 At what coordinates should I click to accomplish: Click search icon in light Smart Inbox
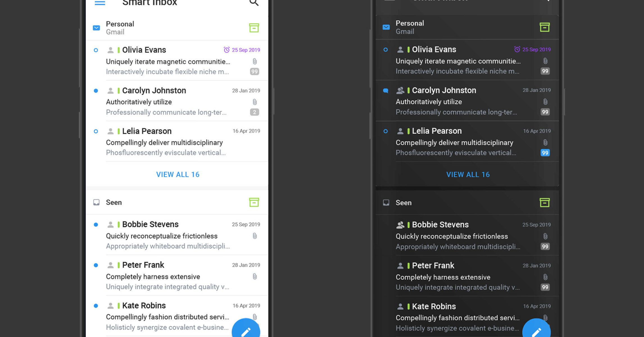(254, 3)
